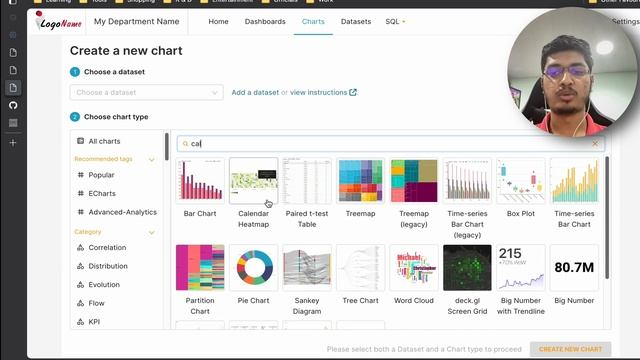The width and height of the screenshot is (640, 360).
Task: Pick the Sankey Diagram chart
Action: [307, 268]
